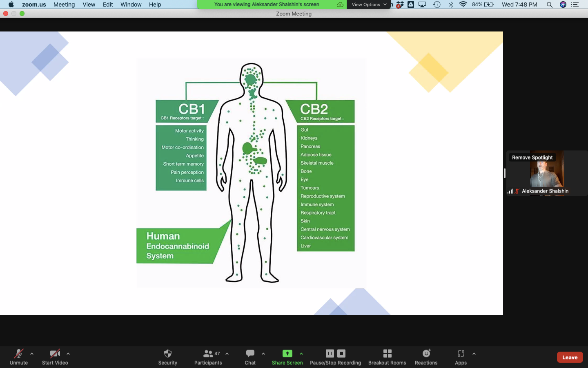The image size is (588, 368).
Task: Open Spotlight search
Action: click(550, 4)
